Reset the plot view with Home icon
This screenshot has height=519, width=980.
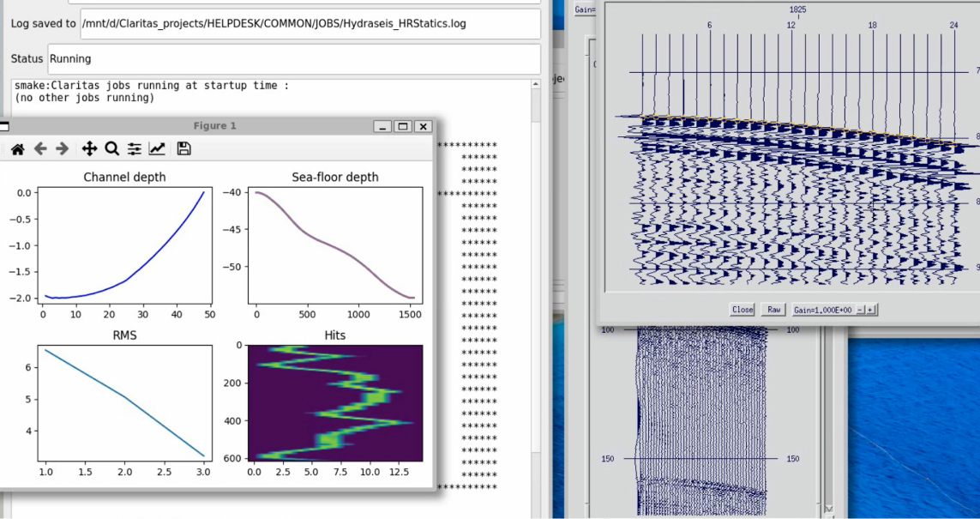point(17,148)
